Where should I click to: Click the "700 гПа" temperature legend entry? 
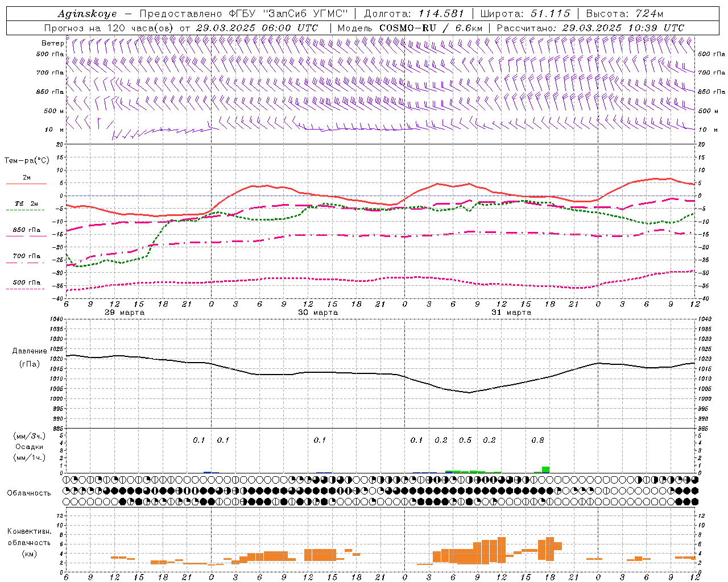26,256
